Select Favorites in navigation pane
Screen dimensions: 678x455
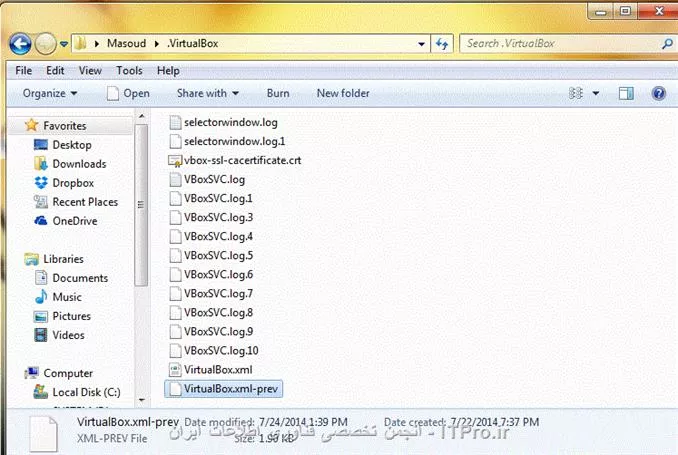tap(64, 126)
